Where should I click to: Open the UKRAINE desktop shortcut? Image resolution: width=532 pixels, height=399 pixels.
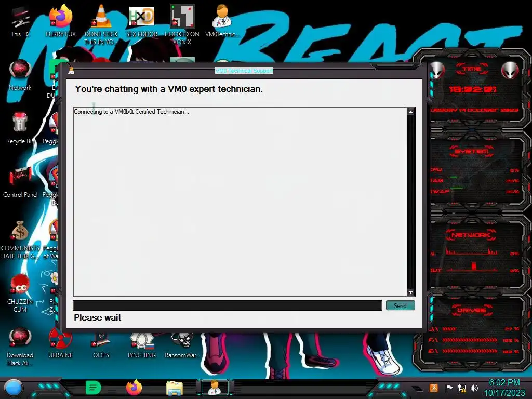click(60, 343)
